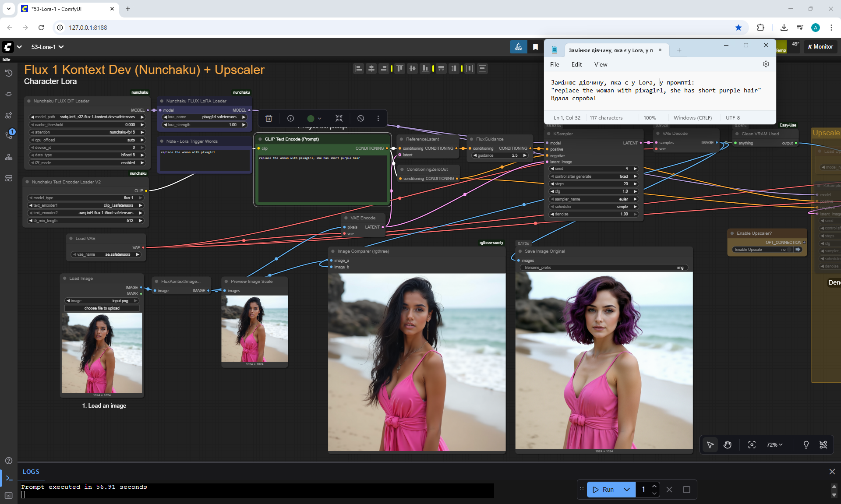
Task: Open Notepad's View menu
Action: [601, 64]
